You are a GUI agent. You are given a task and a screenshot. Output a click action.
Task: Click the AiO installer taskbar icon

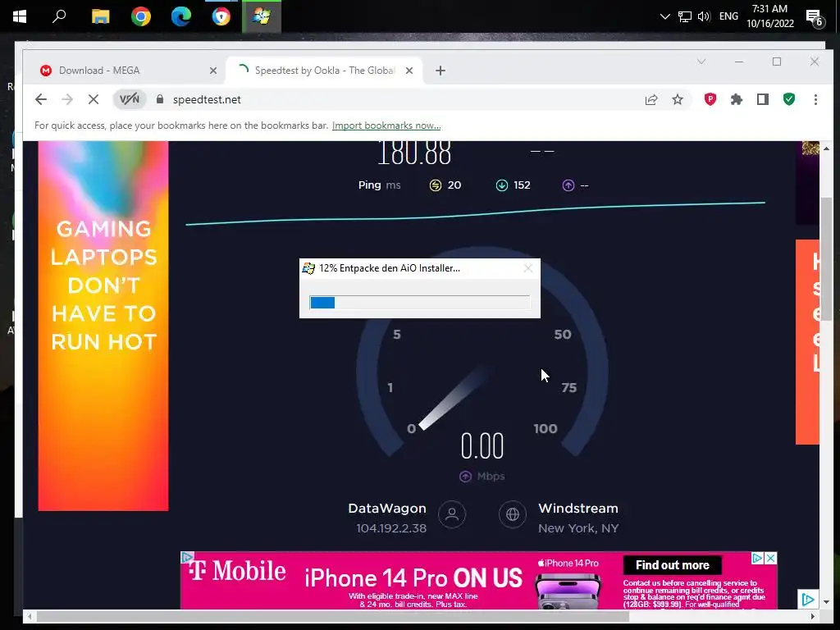pyautogui.click(x=262, y=16)
